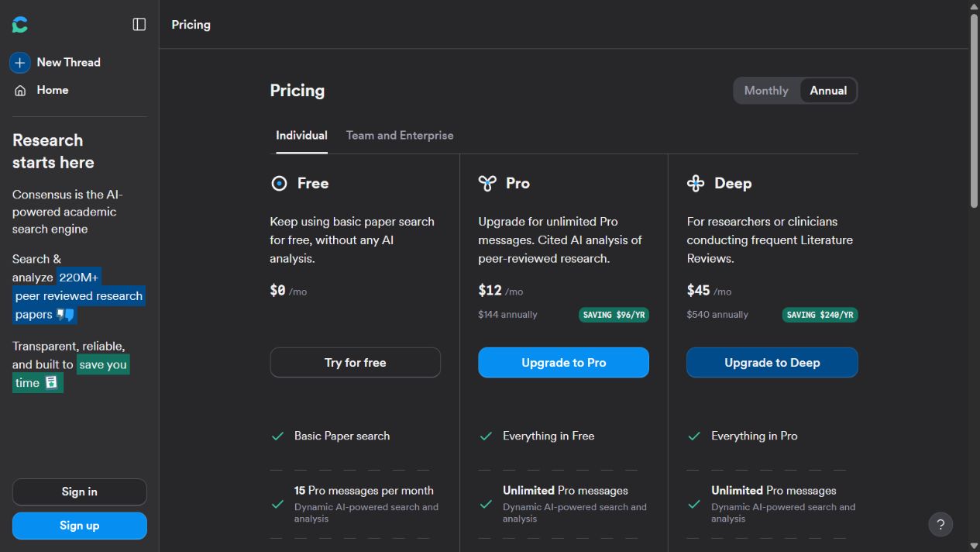The width and height of the screenshot is (980, 552).
Task: Click the Free plan circle icon
Action: click(279, 184)
